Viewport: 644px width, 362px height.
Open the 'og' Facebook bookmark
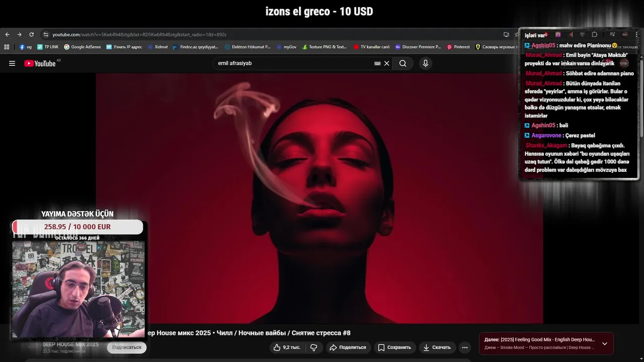point(26,47)
